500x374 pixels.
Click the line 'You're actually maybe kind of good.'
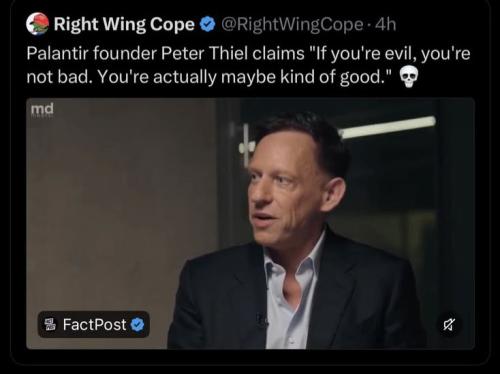244,77
